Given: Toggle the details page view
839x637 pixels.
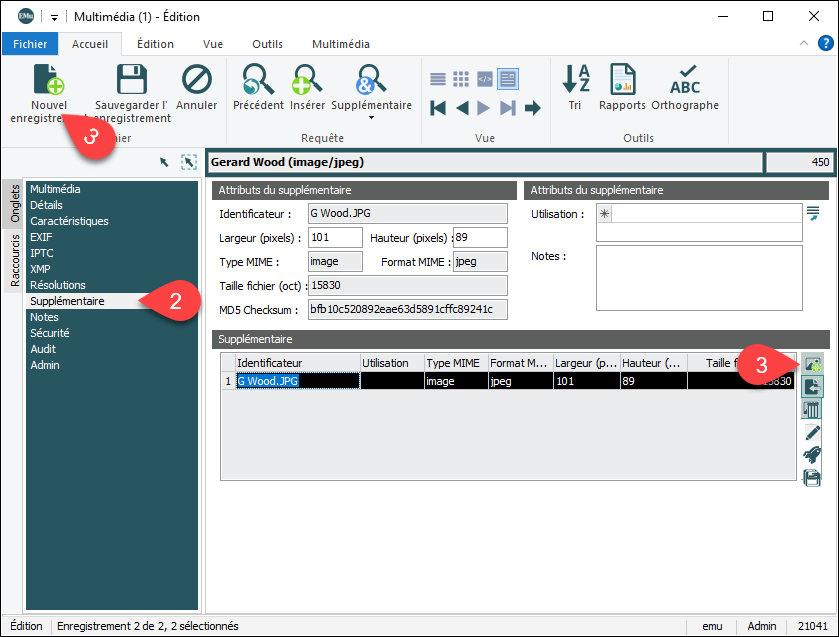Looking at the screenshot, I should (x=508, y=79).
